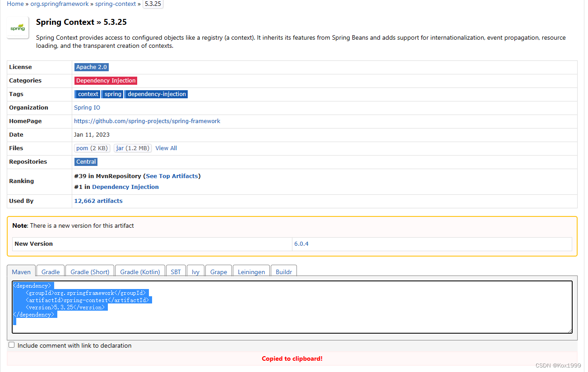Open Spring IO organization link
This screenshot has width=588, height=372.
pos(87,108)
